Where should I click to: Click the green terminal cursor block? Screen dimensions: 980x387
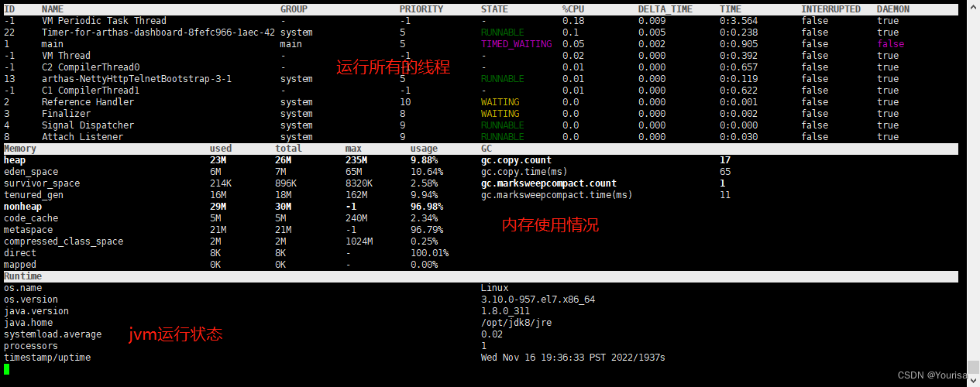tap(7, 369)
